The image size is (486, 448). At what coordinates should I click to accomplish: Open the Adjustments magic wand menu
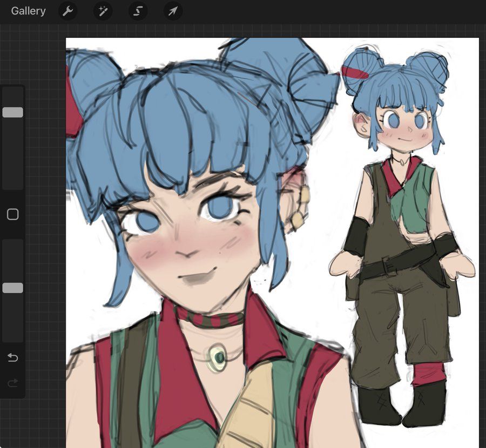(x=103, y=11)
